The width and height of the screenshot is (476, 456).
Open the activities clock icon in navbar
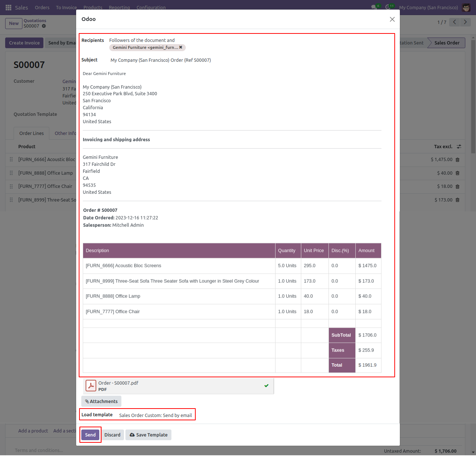(388, 7)
